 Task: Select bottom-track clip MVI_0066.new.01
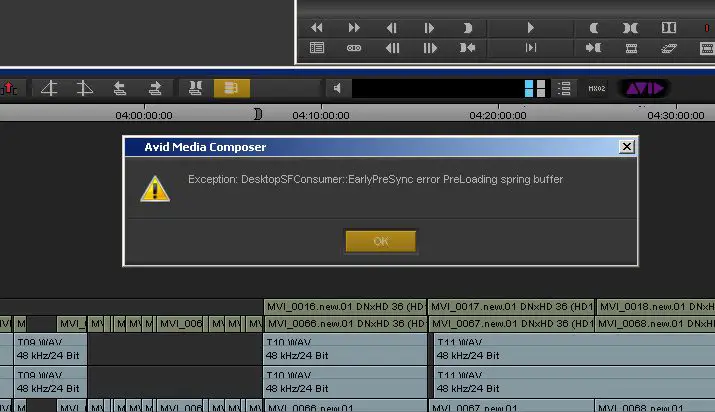click(345, 407)
